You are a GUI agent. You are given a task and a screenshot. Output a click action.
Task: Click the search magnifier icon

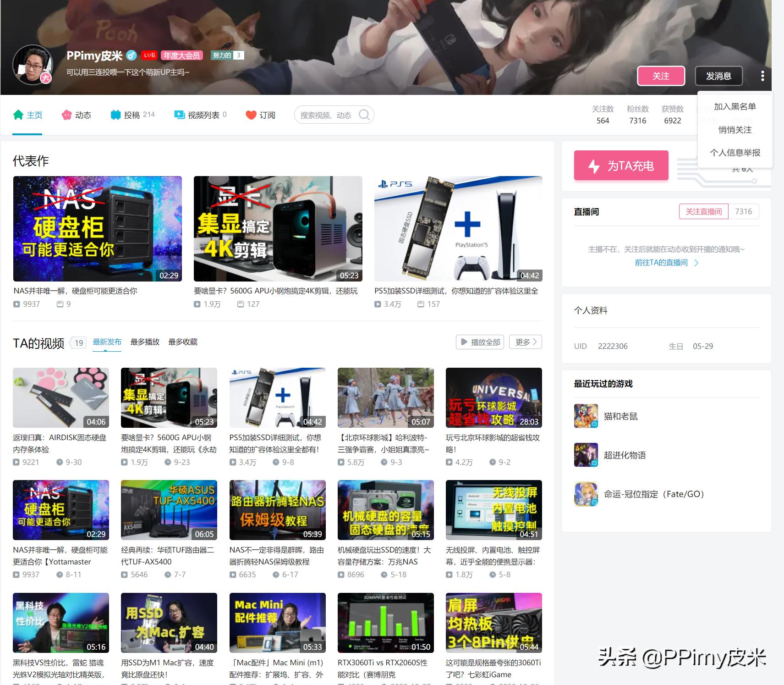tap(364, 115)
